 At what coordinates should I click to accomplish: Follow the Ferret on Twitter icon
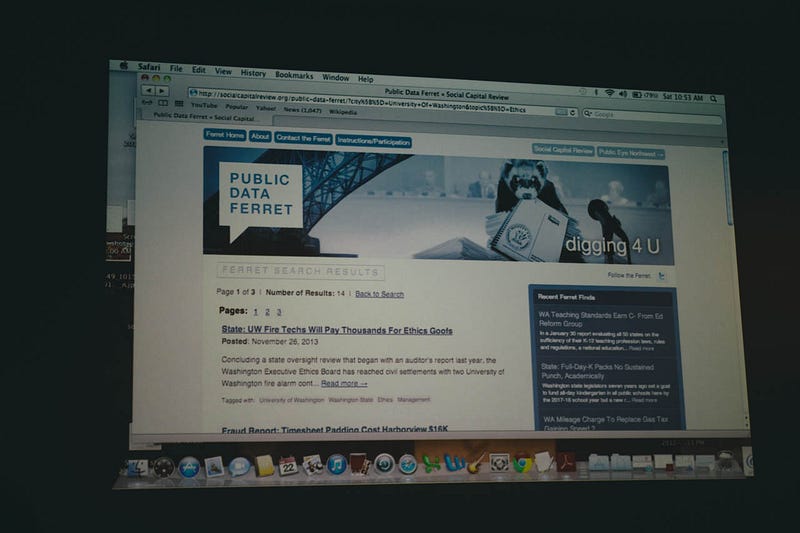(x=662, y=276)
